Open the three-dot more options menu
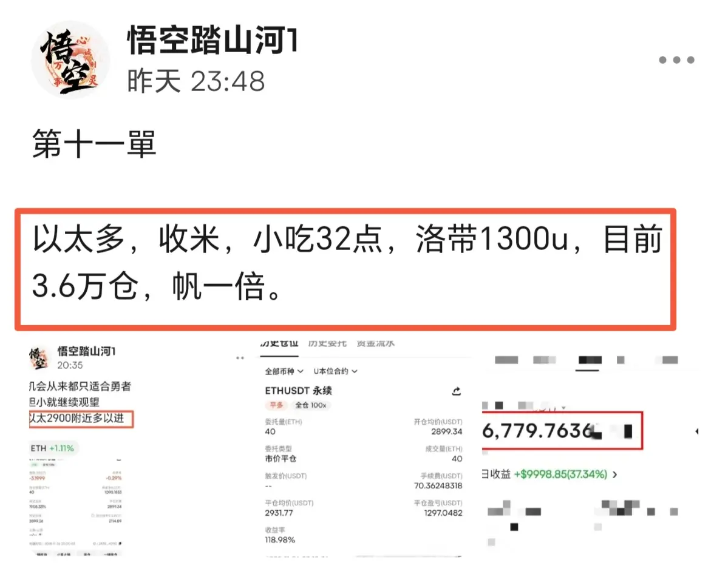The image size is (728, 577). pos(676,60)
